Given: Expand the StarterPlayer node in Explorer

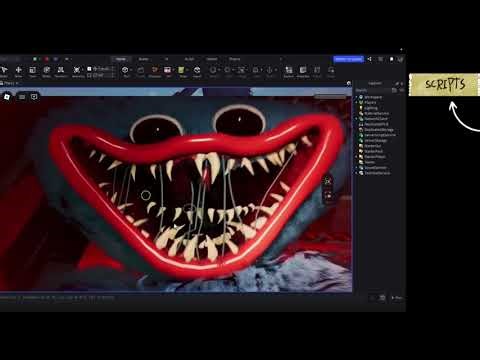Looking at the screenshot, I should tap(356, 157).
